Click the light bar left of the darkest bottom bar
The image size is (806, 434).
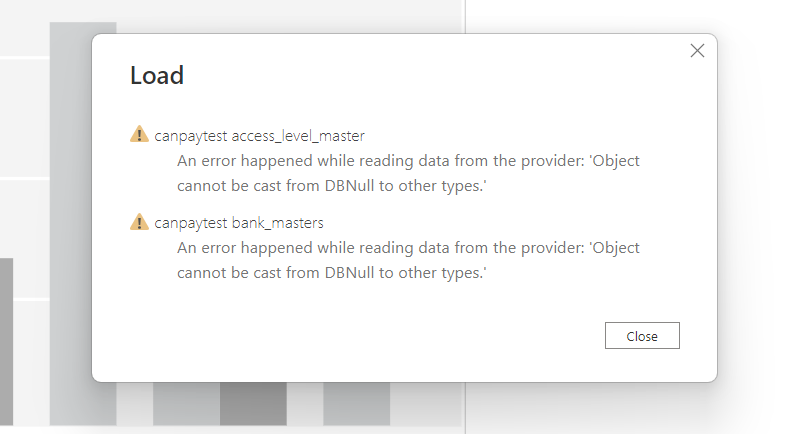(x=186, y=403)
